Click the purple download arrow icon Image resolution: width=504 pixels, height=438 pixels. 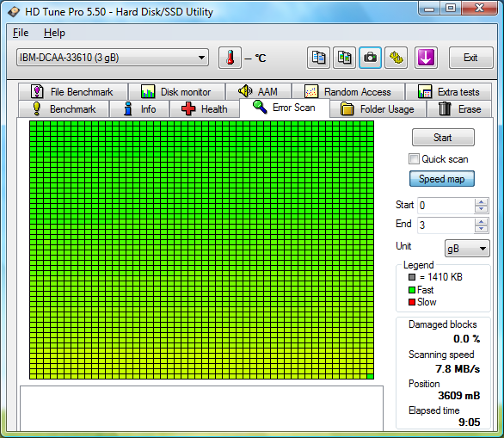click(x=426, y=58)
